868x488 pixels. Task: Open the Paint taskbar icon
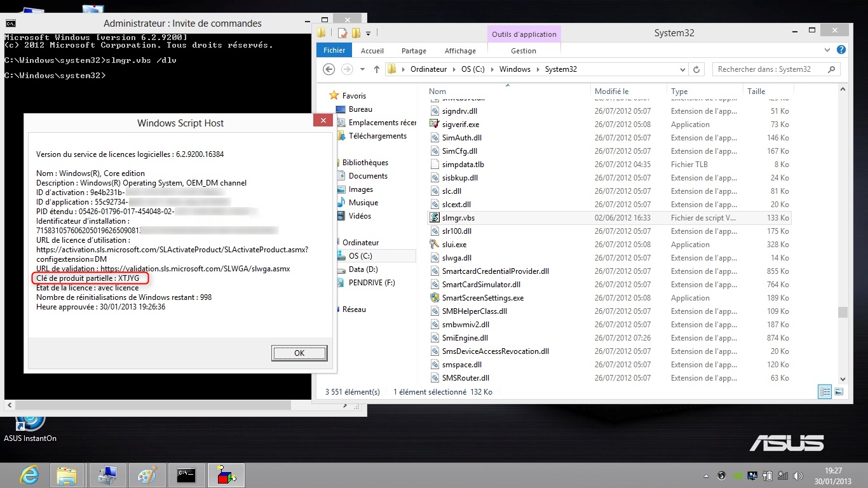pos(147,475)
